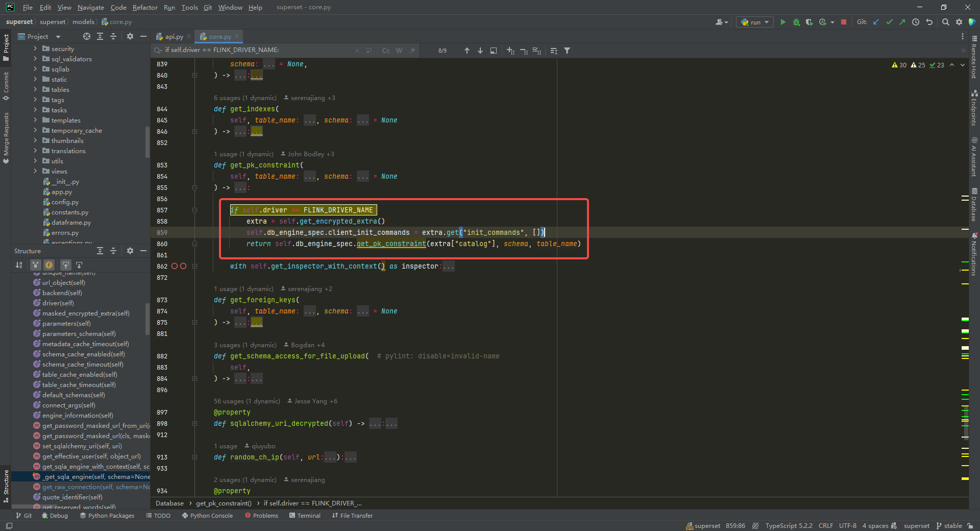This screenshot has width=980, height=531.
Task: Toggle alphabetical sort in Structure panel
Action: pos(19,265)
